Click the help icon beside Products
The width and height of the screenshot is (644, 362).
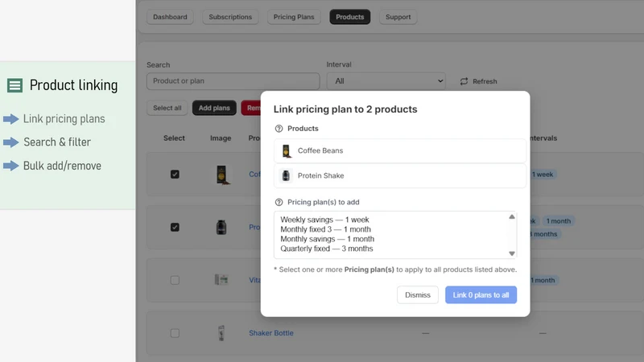(279, 129)
